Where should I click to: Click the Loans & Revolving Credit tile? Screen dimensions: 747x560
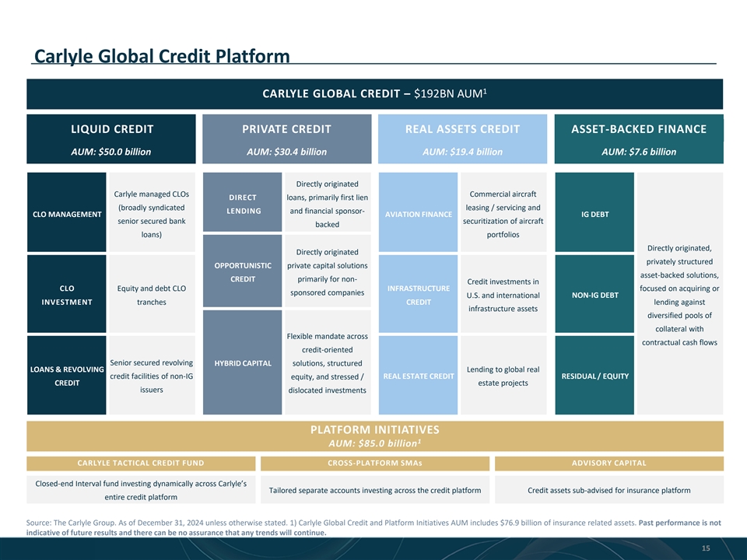coord(66,376)
